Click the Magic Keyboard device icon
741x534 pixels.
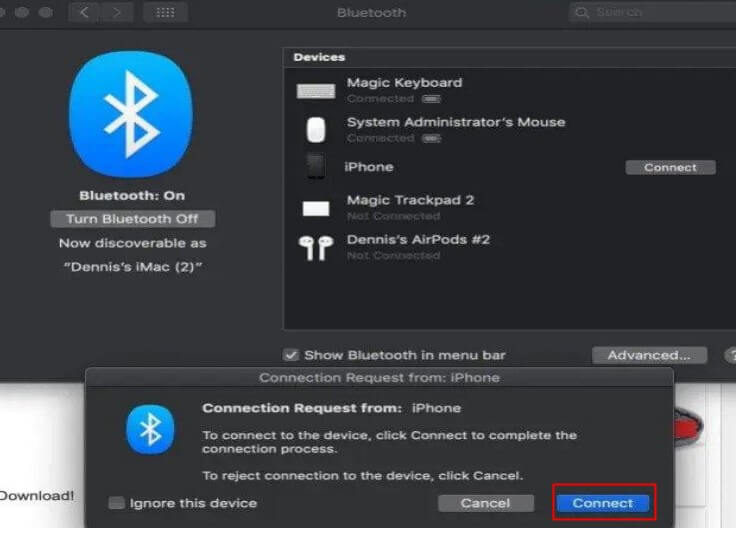316,91
